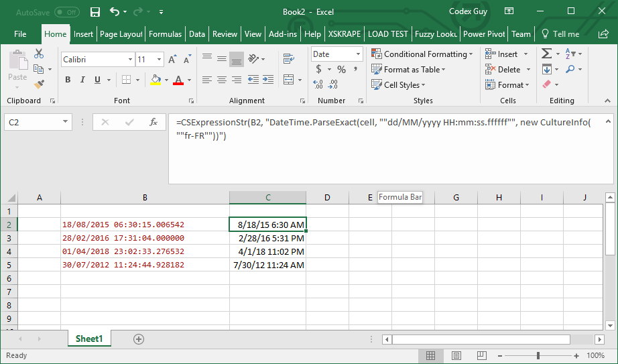618x364 pixels.
Task: Click the Undo arrow icon
Action: pyautogui.click(x=115, y=12)
